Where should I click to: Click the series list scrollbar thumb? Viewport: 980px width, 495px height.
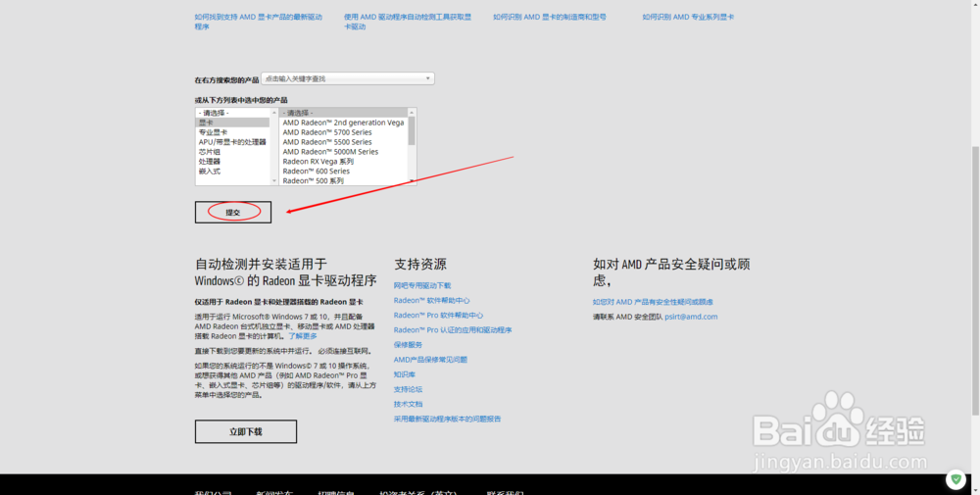pos(412,131)
